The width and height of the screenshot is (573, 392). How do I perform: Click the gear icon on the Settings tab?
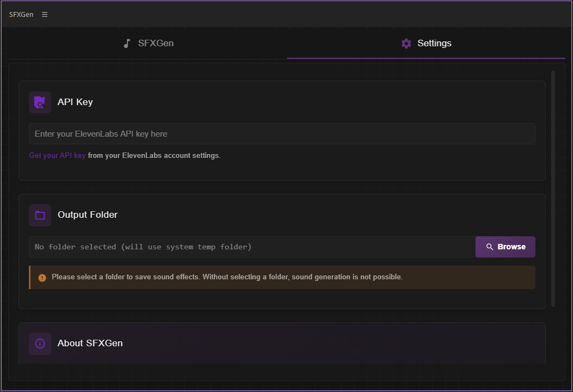(x=406, y=44)
